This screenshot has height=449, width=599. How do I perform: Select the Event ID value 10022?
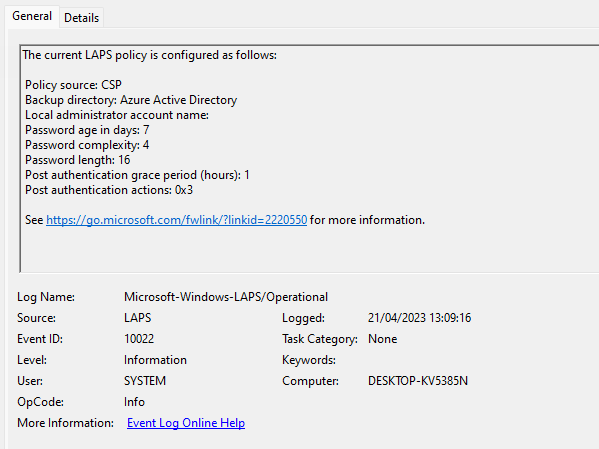[x=139, y=339]
